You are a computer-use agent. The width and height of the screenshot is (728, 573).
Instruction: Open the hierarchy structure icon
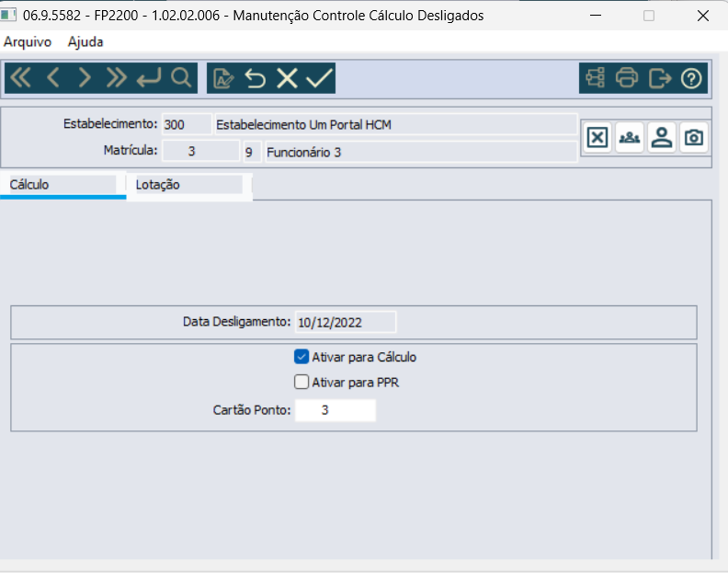596,77
